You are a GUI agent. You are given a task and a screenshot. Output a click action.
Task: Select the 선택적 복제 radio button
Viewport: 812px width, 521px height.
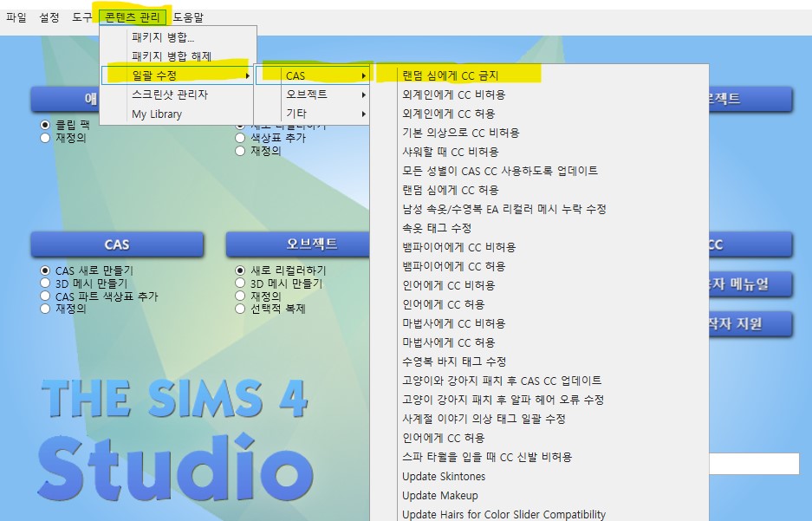click(x=240, y=309)
